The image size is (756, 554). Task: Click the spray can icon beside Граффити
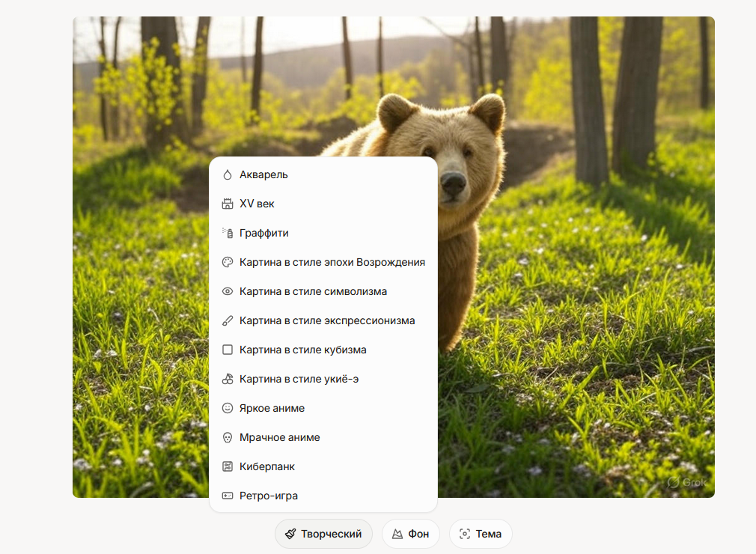pyautogui.click(x=228, y=233)
